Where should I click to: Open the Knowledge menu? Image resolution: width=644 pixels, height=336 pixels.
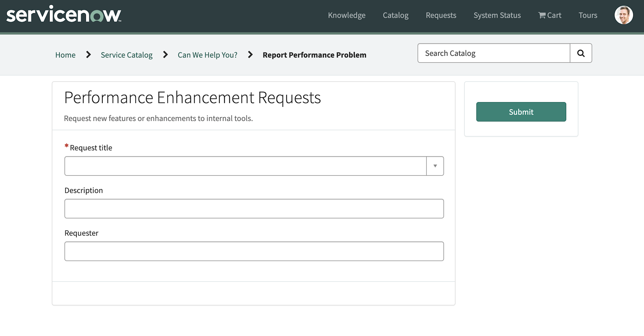[x=347, y=15]
